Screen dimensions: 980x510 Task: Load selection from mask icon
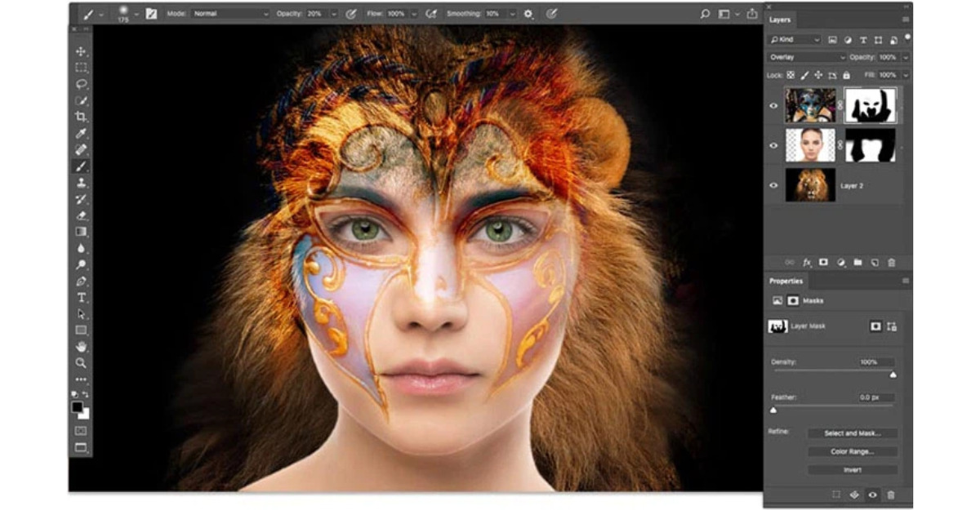[x=836, y=494]
